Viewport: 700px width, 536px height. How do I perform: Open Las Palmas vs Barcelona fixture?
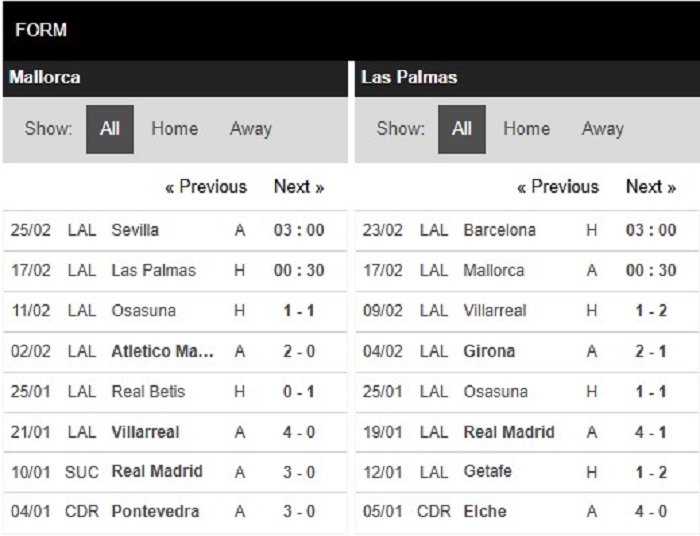[527, 231]
